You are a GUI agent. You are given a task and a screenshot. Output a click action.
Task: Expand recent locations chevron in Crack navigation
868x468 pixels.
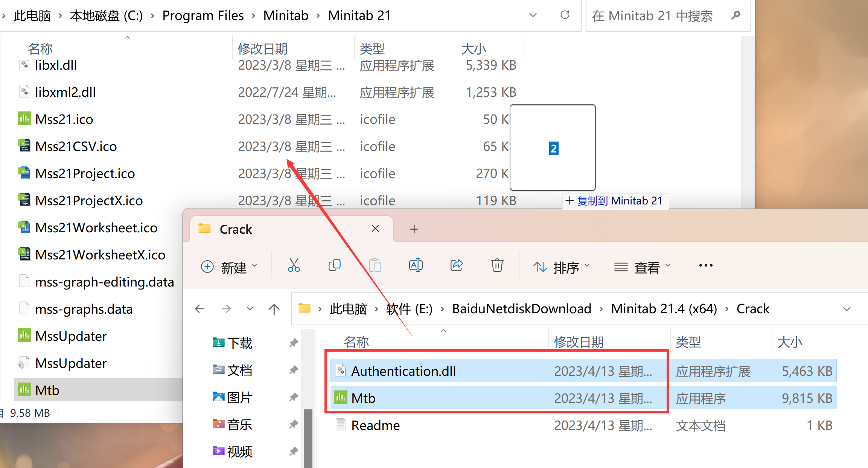pyautogui.click(x=250, y=309)
